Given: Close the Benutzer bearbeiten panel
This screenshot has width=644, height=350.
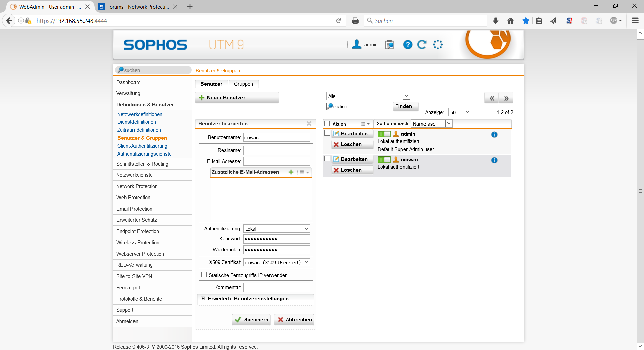Looking at the screenshot, I should point(309,124).
